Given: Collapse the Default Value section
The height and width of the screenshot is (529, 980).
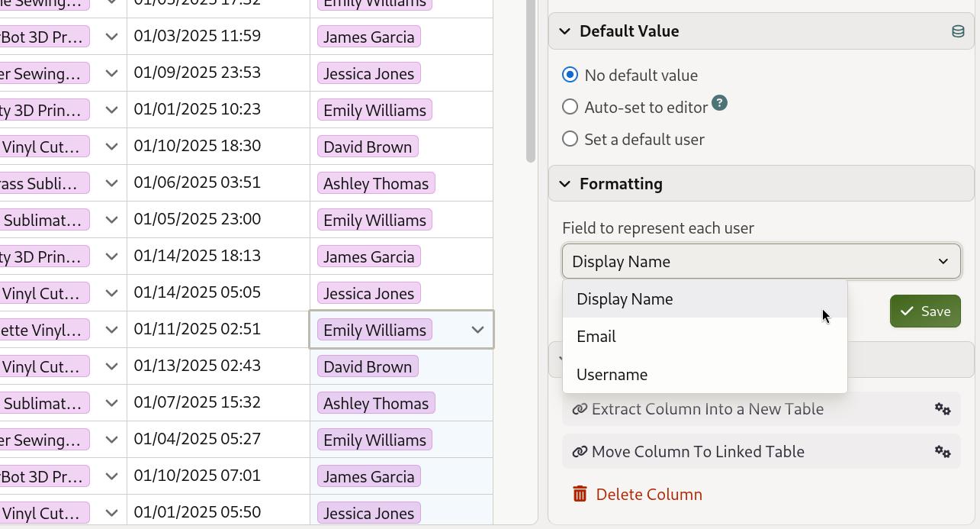Looking at the screenshot, I should coord(564,31).
